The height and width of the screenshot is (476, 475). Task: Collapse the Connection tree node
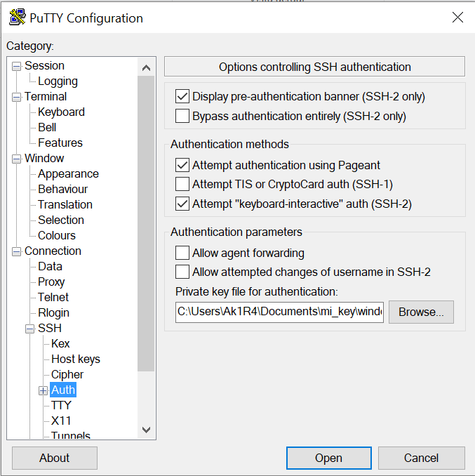click(x=16, y=251)
